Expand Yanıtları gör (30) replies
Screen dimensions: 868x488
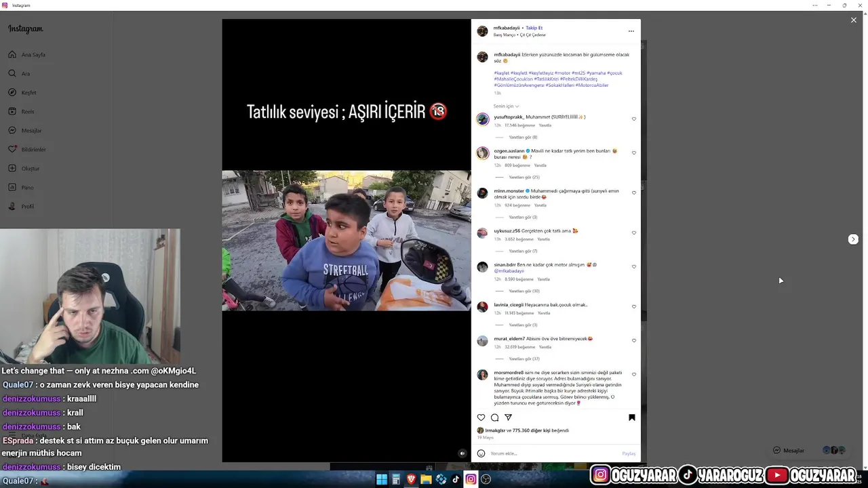coord(524,291)
